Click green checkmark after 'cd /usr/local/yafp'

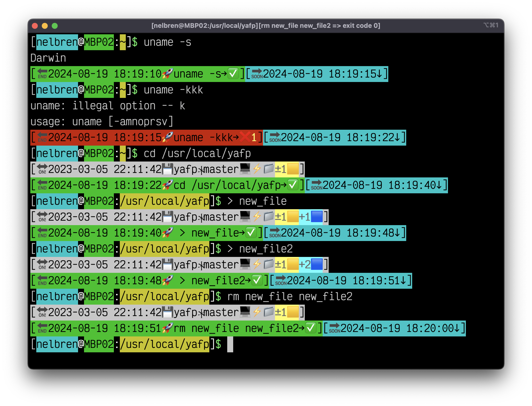(x=293, y=185)
